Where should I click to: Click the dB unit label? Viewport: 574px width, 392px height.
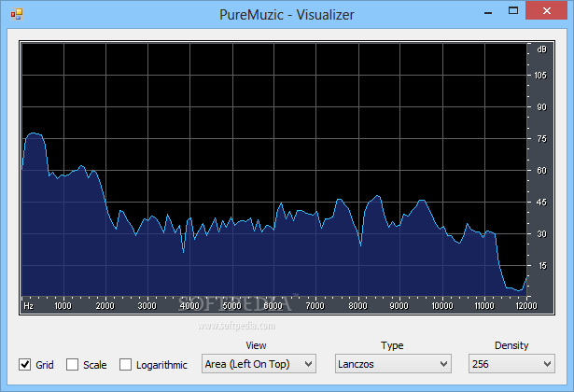[x=541, y=49]
